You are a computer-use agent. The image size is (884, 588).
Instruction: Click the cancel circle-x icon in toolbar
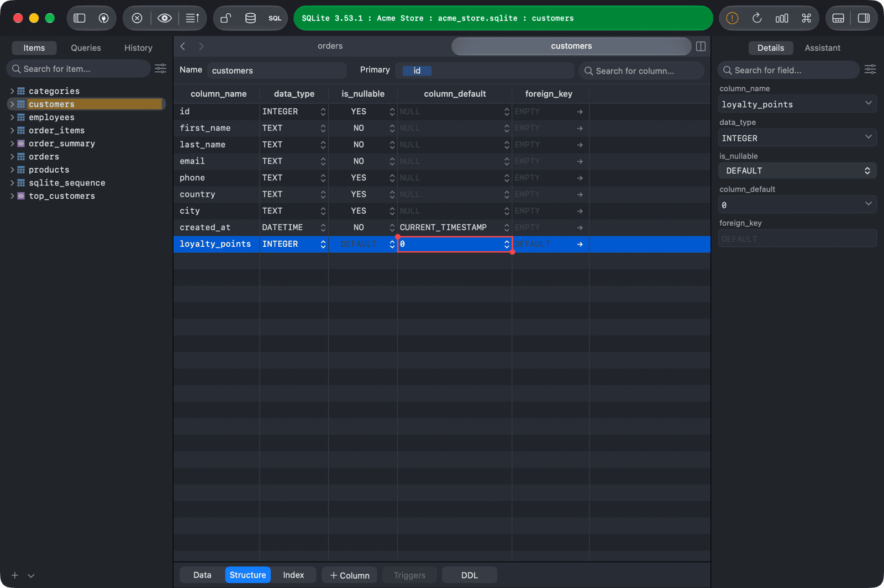point(137,18)
